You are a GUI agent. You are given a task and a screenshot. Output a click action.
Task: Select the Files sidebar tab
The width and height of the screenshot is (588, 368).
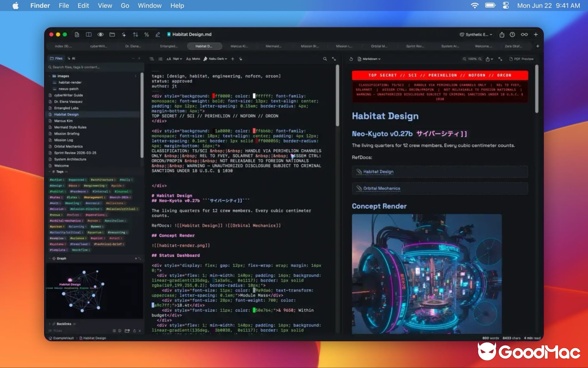(57, 58)
